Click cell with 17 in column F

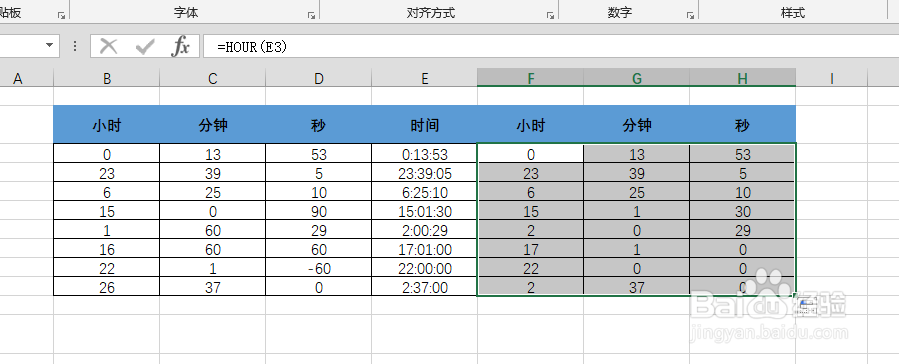[530, 249]
